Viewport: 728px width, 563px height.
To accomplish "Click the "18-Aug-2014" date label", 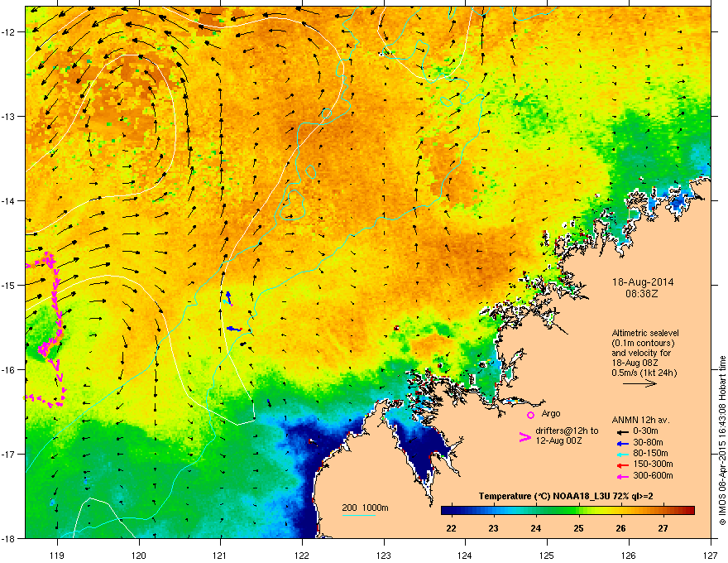I will (643, 282).
